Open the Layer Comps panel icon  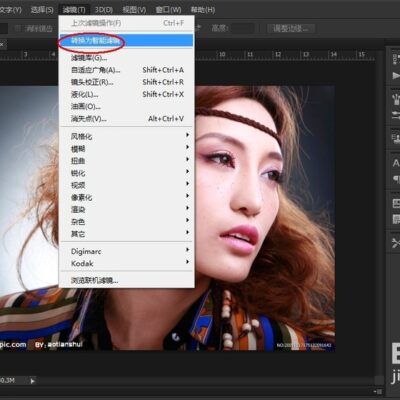(x=396, y=203)
